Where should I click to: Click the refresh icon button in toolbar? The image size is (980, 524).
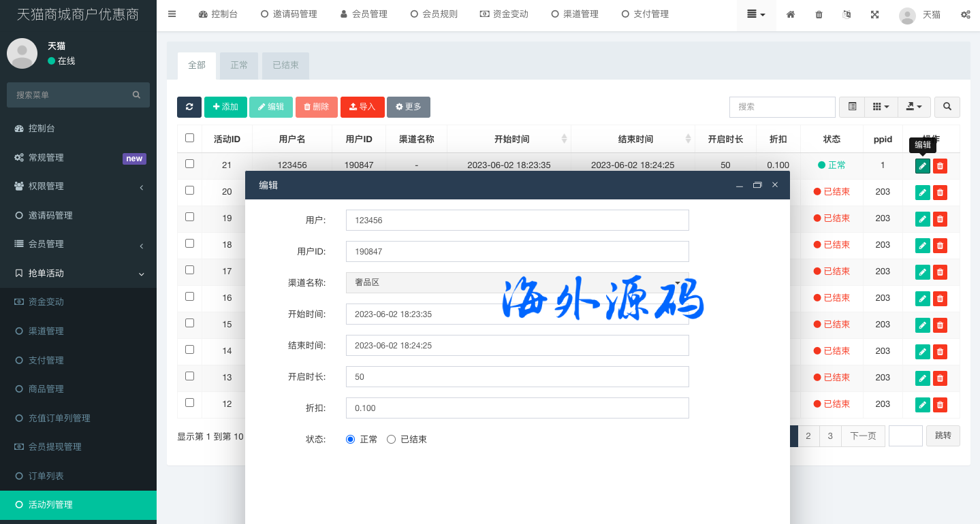(x=189, y=107)
